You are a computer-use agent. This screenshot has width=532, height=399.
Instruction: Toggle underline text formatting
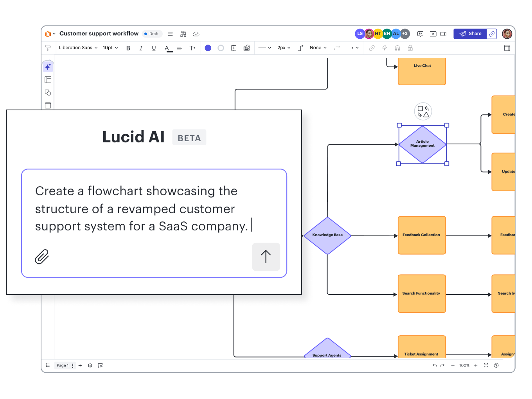click(x=154, y=48)
